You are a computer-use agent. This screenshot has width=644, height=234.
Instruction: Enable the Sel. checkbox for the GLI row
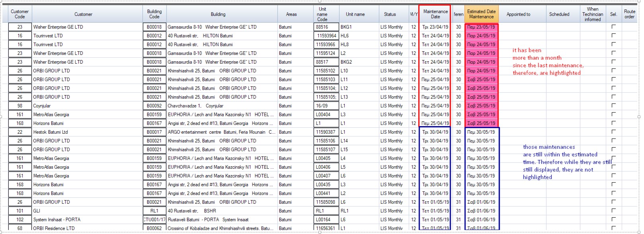pos(613,211)
